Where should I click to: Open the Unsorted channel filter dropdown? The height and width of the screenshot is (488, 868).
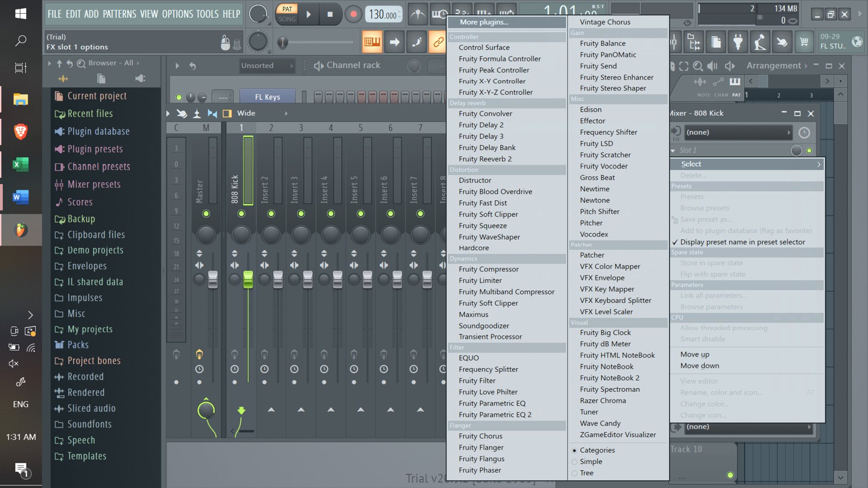266,66
